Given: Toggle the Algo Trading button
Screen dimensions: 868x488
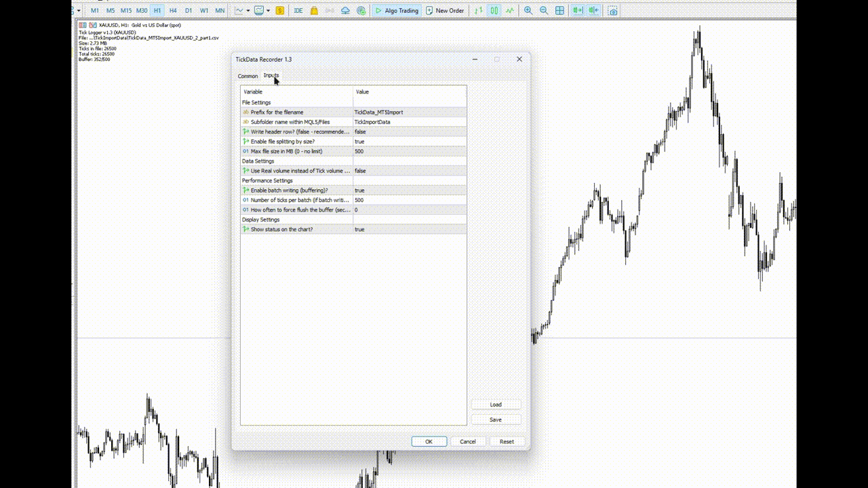Looking at the screenshot, I should [397, 11].
